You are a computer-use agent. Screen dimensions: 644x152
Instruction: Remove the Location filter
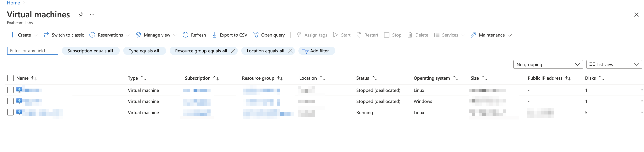tap(290, 51)
